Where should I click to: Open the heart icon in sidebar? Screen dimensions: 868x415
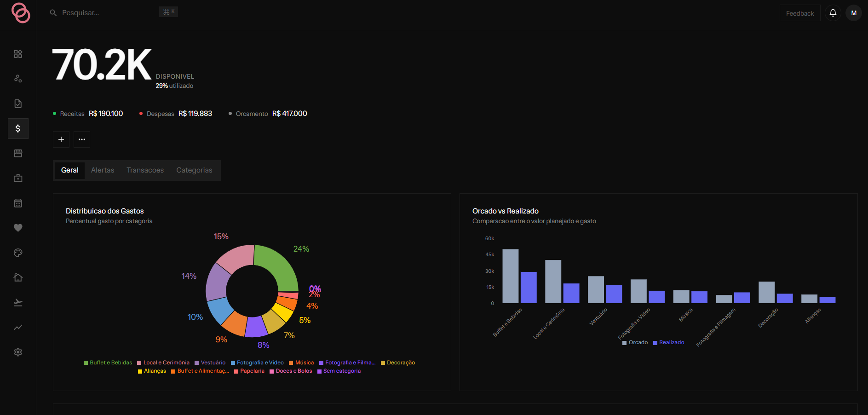18,228
